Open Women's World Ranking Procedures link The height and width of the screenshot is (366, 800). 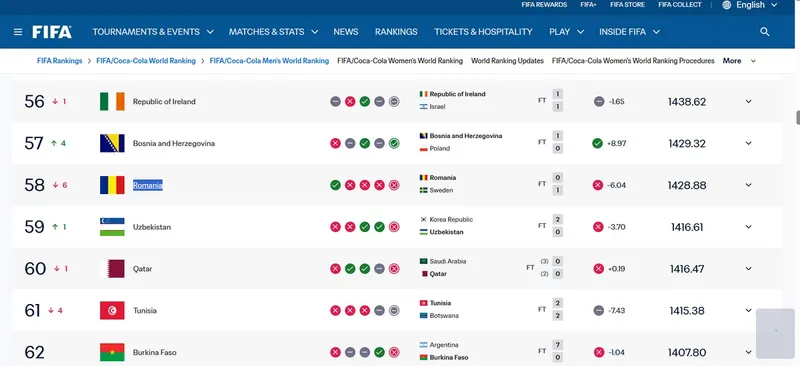pyautogui.click(x=633, y=61)
